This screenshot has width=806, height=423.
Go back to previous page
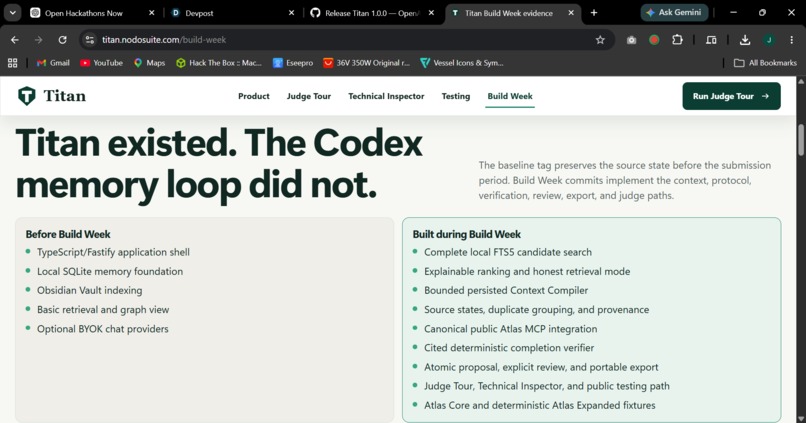(14, 40)
